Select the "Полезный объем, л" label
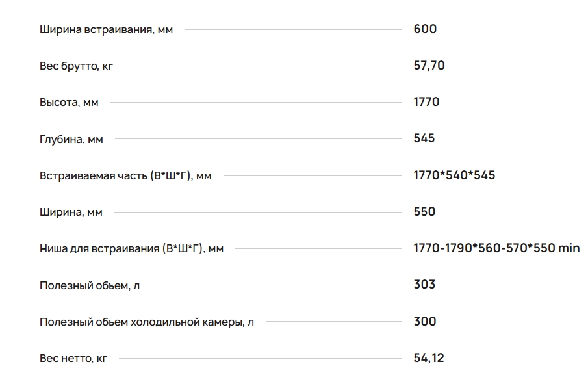The width and height of the screenshot is (588, 377). tap(90, 285)
